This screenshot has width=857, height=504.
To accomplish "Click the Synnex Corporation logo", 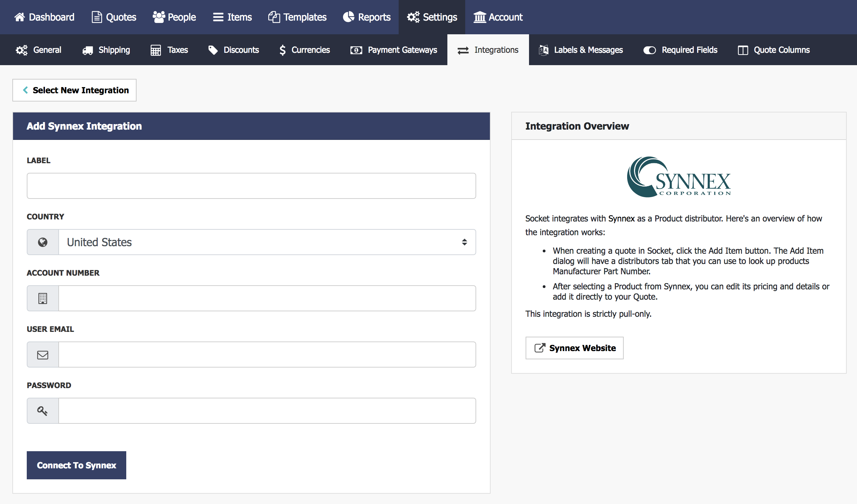I will coord(679,177).
